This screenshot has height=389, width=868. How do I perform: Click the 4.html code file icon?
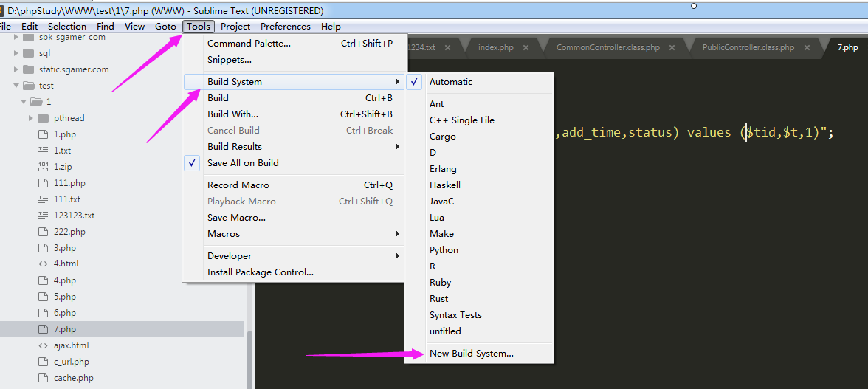click(x=43, y=264)
